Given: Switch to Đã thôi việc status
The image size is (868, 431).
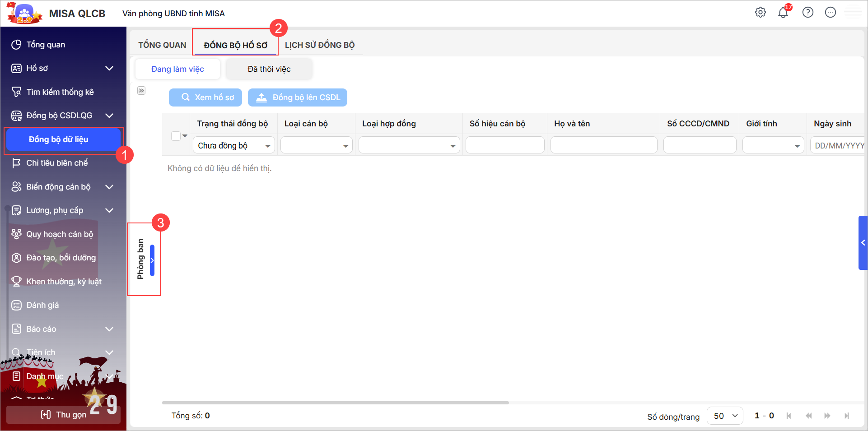Looking at the screenshot, I should (x=269, y=69).
